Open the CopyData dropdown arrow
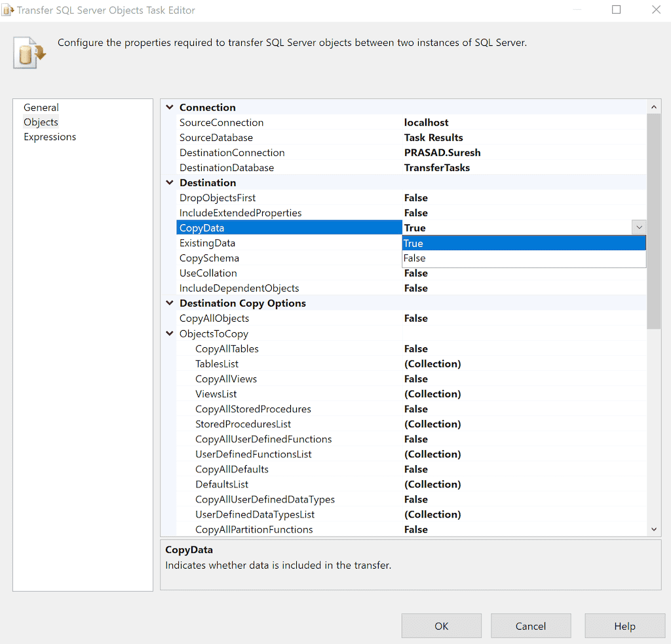This screenshot has width=671, height=644. (639, 227)
